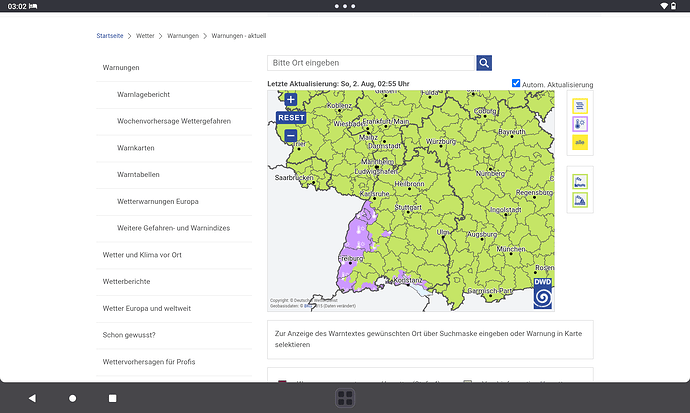Tap the three-dot handle at top center

click(345, 6)
